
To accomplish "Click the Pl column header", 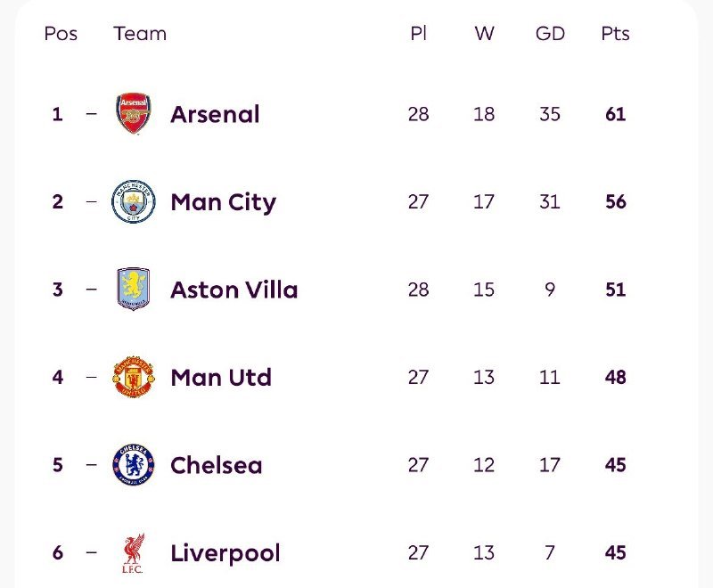I will pos(418,34).
